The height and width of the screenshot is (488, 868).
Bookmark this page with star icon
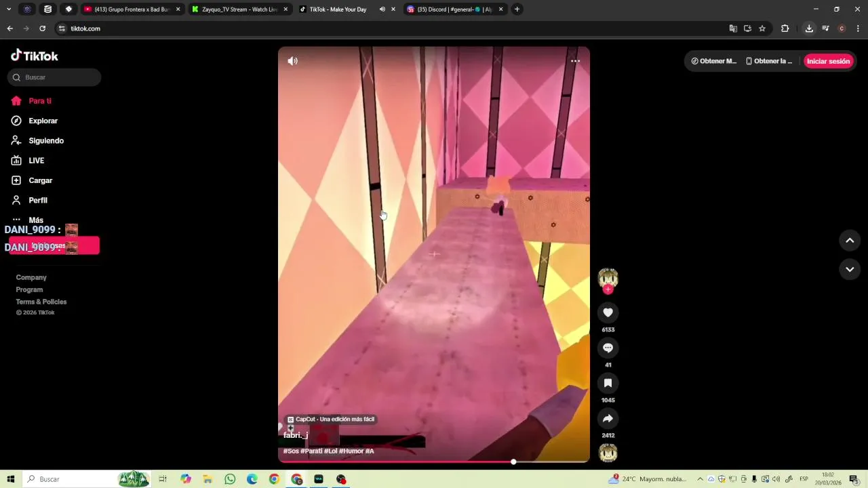(x=762, y=28)
